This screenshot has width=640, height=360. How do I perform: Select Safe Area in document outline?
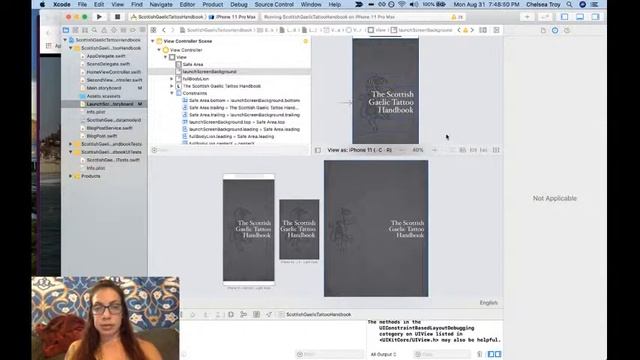click(x=193, y=64)
